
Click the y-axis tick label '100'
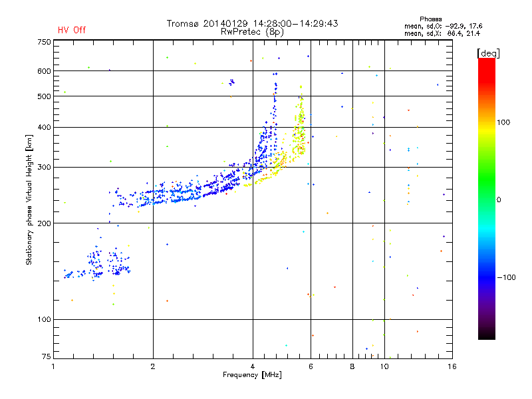click(44, 320)
